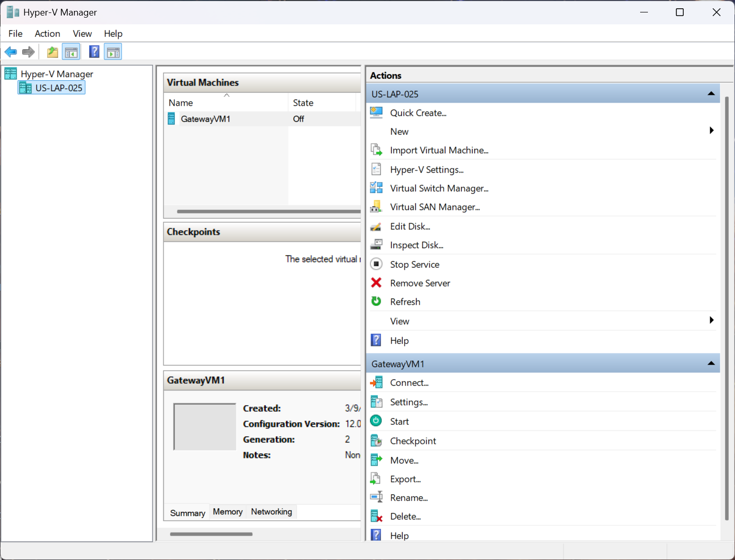This screenshot has height=560, width=735.
Task: Collapse the US-LAP-025 actions section
Action: 711,94
